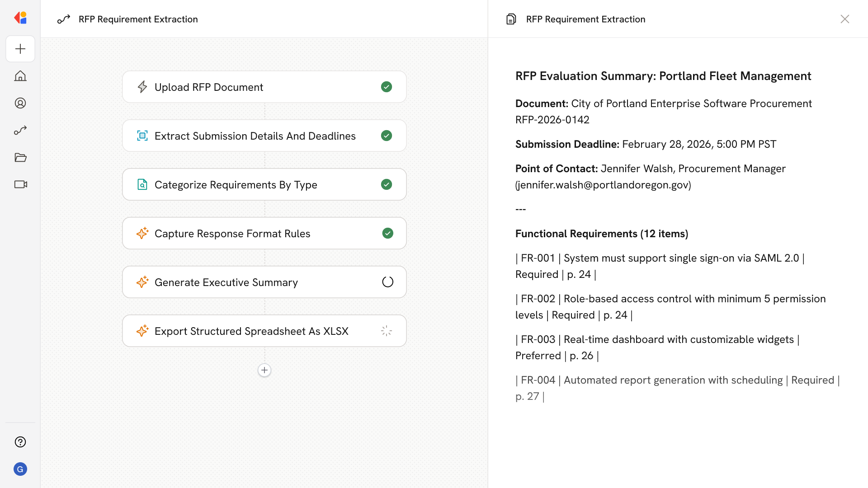Click Jennifer Walsh's email address link

[602, 184]
